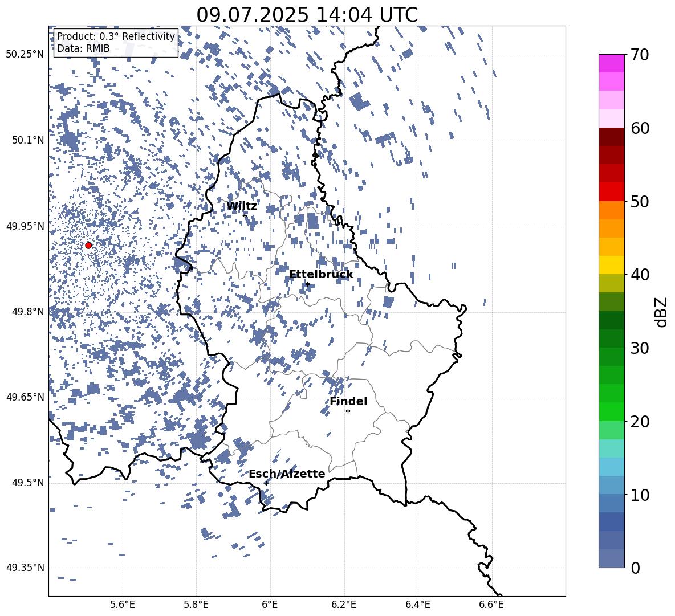Click the dark green colorbar segment above 30
The height and width of the screenshot is (616, 675).
(612, 338)
